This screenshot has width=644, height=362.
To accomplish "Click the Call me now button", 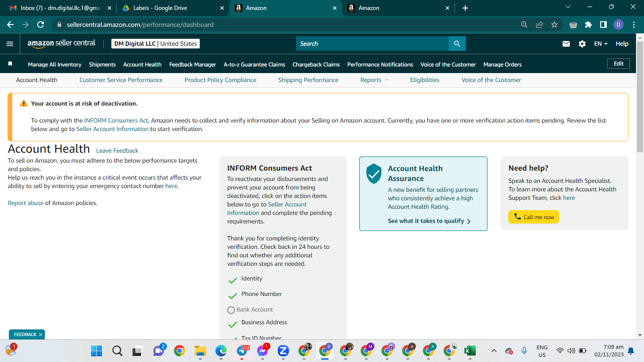I will point(534,217).
